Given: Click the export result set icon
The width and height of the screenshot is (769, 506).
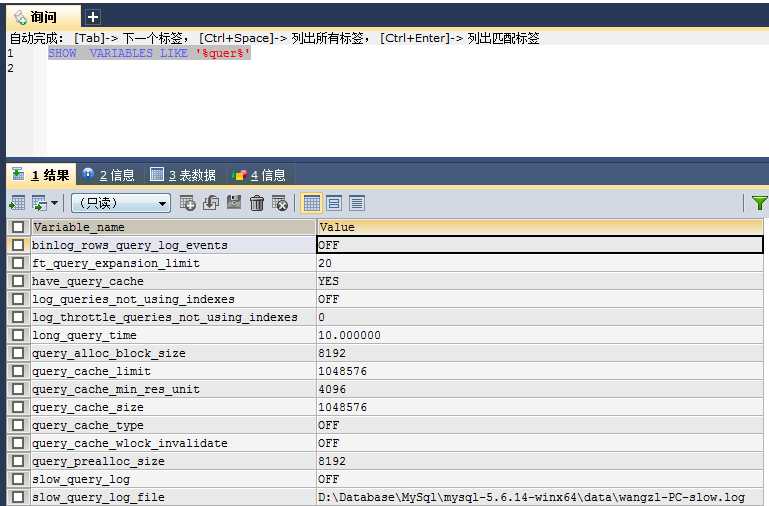Looking at the screenshot, I should 17,202.
